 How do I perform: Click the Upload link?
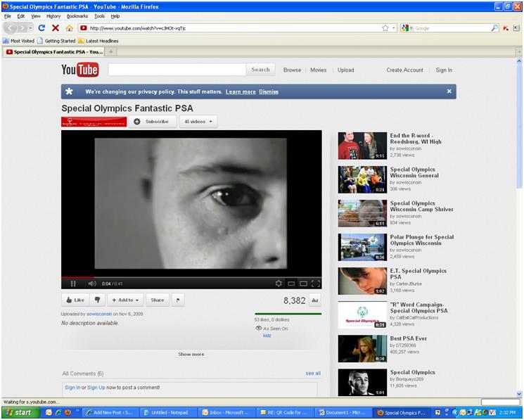click(345, 70)
